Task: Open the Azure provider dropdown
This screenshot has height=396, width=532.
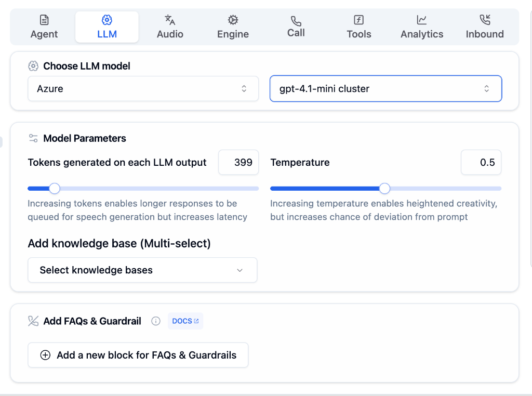Action: (x=142, y=88)
